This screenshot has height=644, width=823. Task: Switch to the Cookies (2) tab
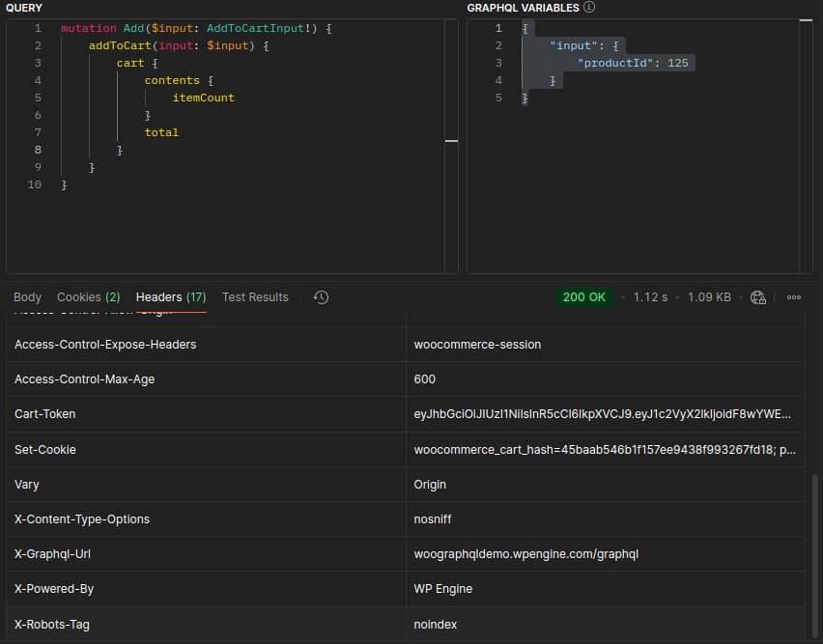coord(88,297)
